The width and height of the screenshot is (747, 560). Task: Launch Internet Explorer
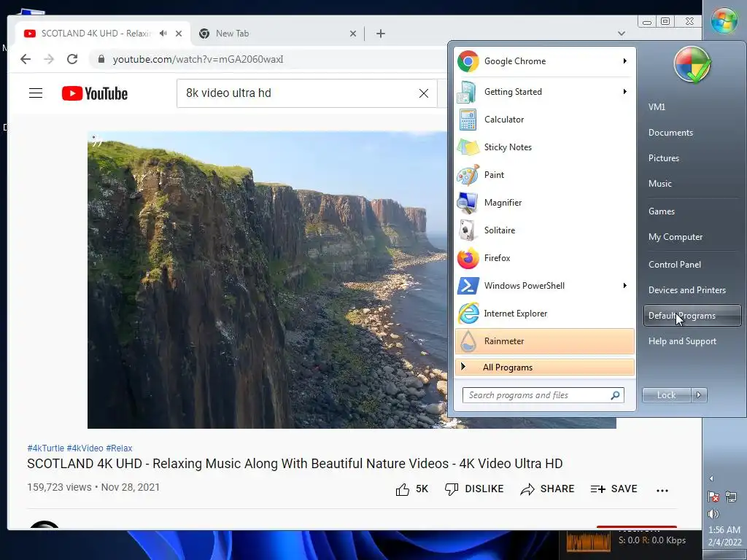[544, 314]
